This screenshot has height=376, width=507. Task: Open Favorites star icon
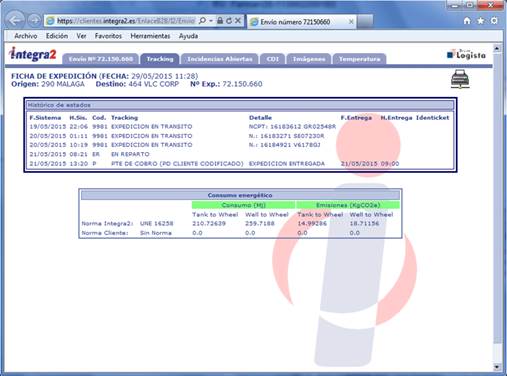point(481,21)
